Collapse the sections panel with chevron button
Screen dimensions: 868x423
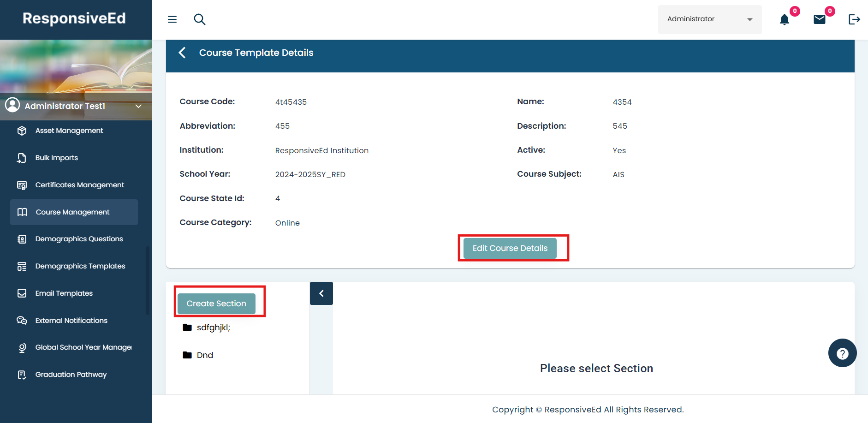(321, 293)
